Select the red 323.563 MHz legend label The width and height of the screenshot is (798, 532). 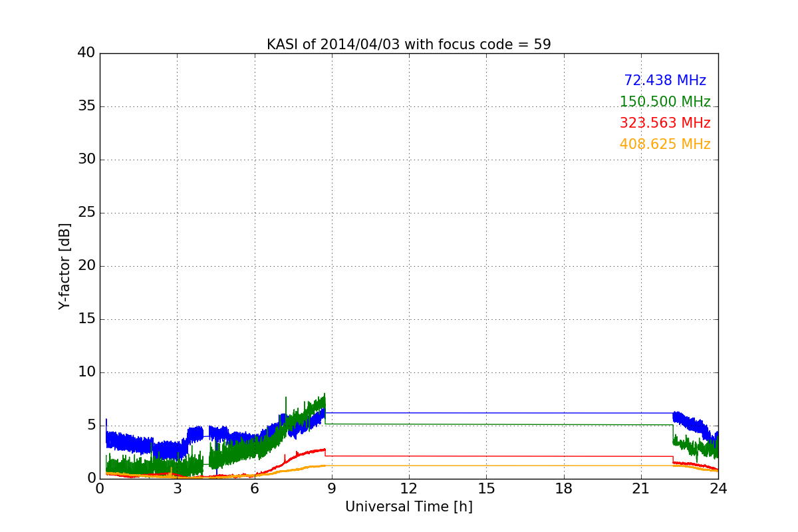click(x=665, y=123)
